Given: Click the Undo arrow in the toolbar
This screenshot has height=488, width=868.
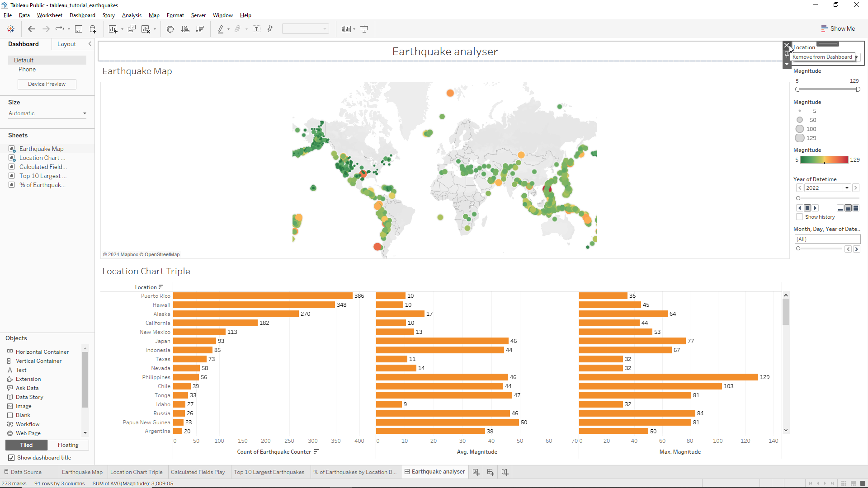Looking at the screenshot, I should point(32,28).
